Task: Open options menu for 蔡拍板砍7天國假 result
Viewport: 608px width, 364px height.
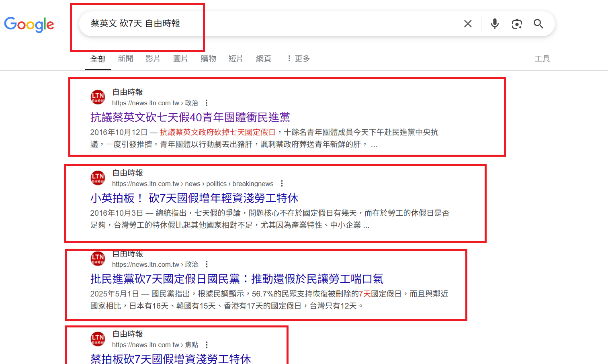Action: tap(207, 345)
